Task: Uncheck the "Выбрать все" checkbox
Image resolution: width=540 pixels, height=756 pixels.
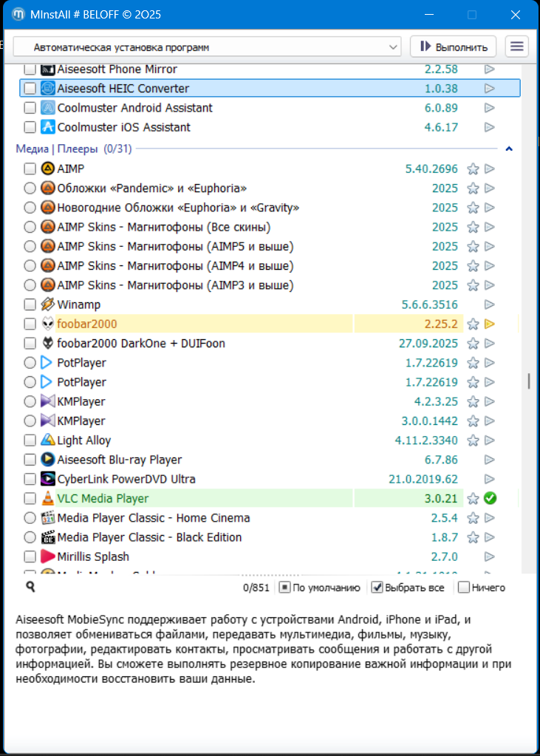Action: pyautogui.click(x=377, y=588)
